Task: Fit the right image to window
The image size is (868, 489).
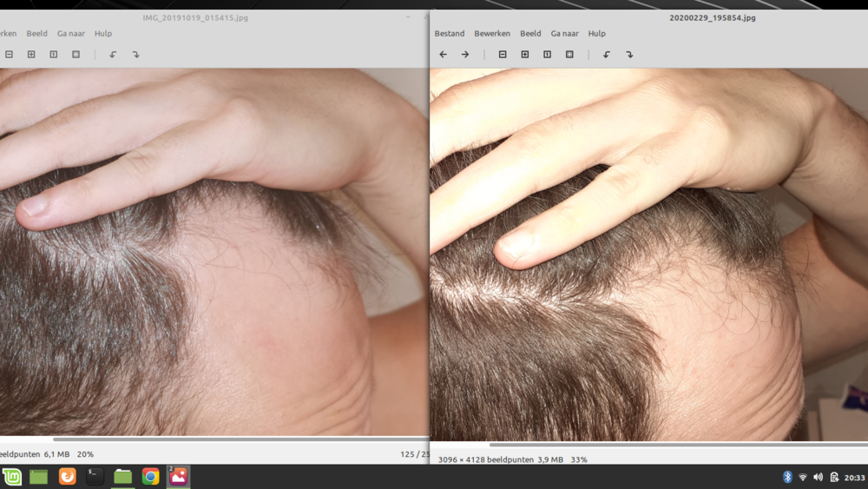Action: point(569,55)
